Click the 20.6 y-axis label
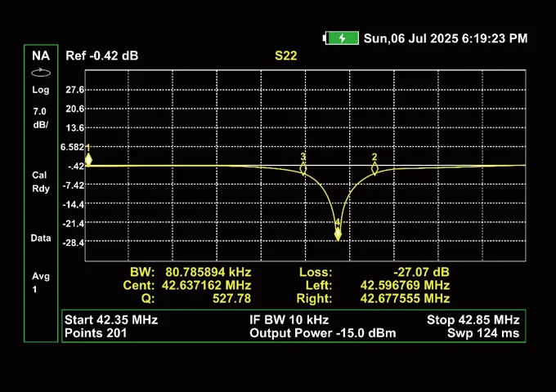The height and width of the screenshot is (392, 556). [x=74, y=109]
